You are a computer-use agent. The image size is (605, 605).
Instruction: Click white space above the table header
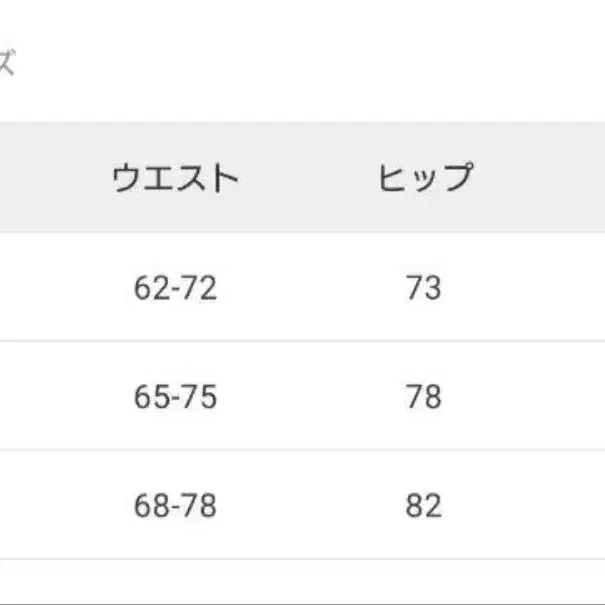(x=300, y=70)
